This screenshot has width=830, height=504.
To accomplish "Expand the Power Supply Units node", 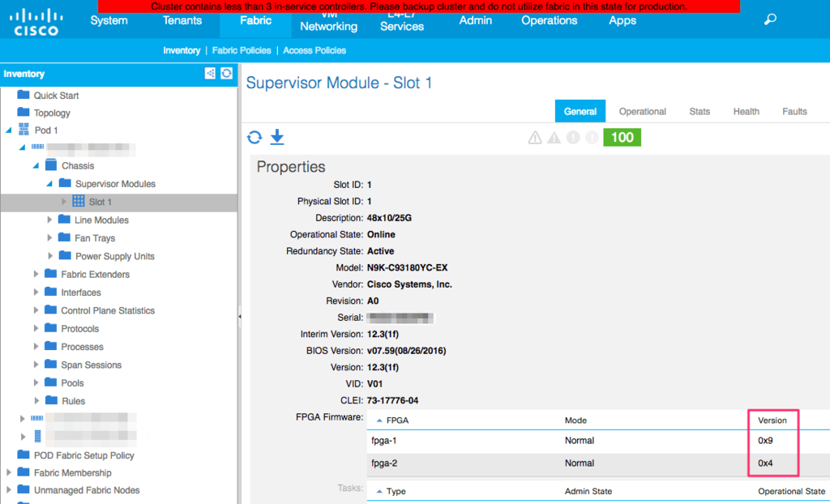I will [x=49, y=256].
